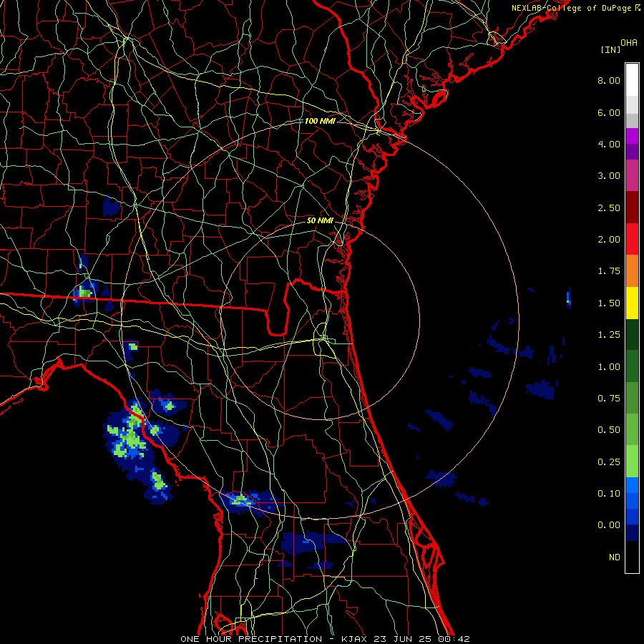Image resolution: width=644 pixels, height=644 pixels.
Task: Click the 3.00 legend value
Action: 609,176
